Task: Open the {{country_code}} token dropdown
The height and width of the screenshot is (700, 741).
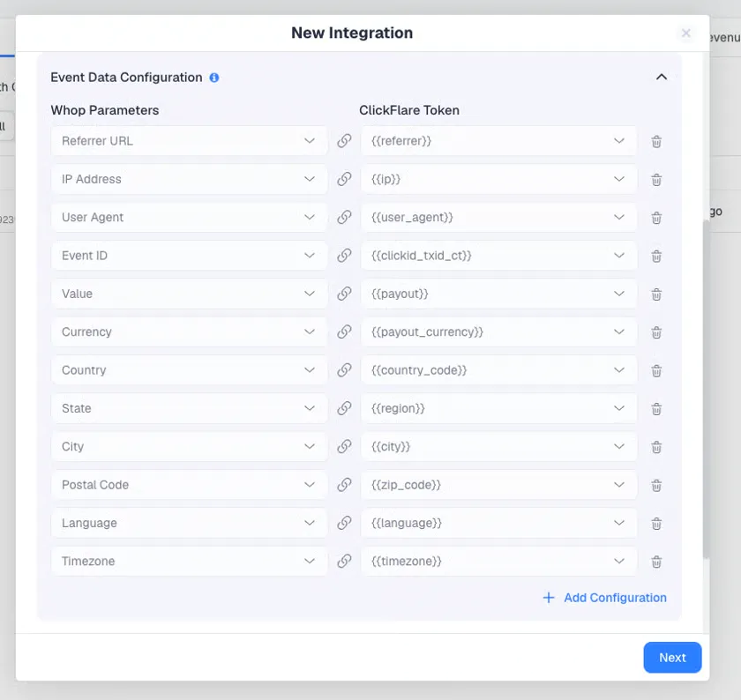Action: 498,370
